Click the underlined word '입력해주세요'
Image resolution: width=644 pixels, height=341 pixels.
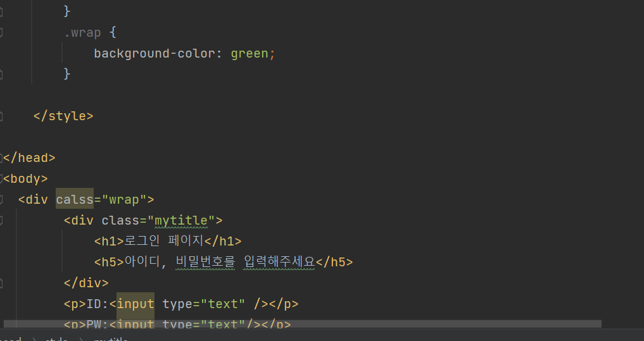point(279,261)
